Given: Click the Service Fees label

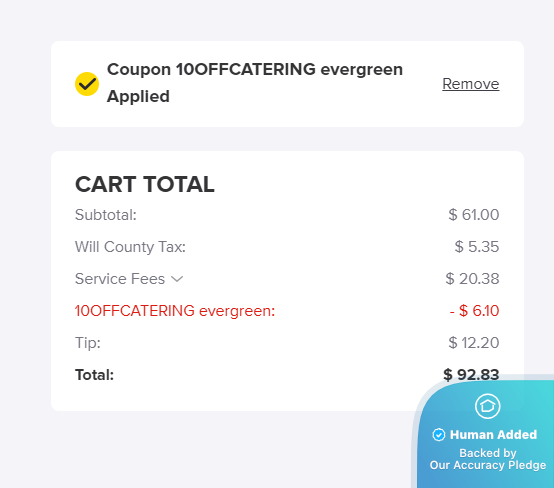Looking at the screenshot, I should [x=120, y=279].
